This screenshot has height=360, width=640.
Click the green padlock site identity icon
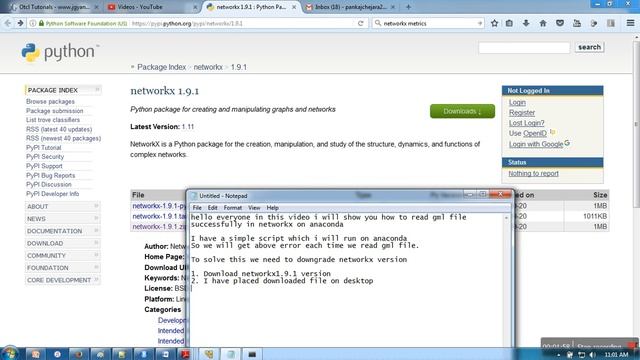coord(41,23)
